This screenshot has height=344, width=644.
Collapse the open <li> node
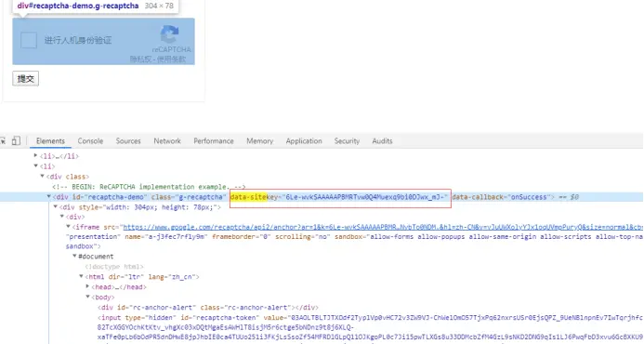coord(35,166)
